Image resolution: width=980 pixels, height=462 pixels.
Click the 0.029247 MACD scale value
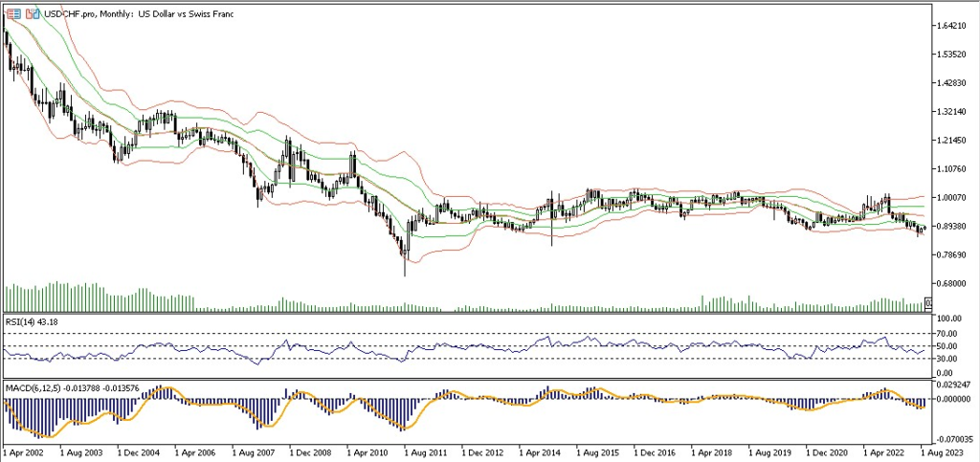point(953,384)
